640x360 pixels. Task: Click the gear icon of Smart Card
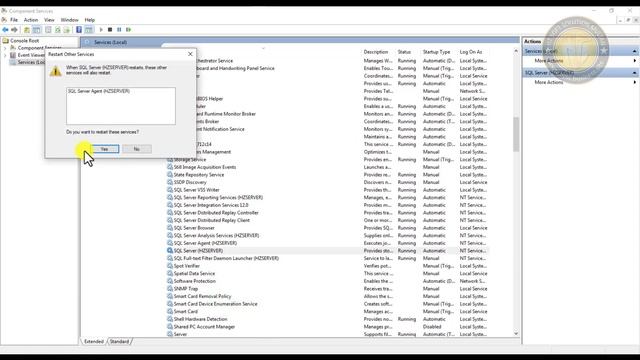(170, 311)
